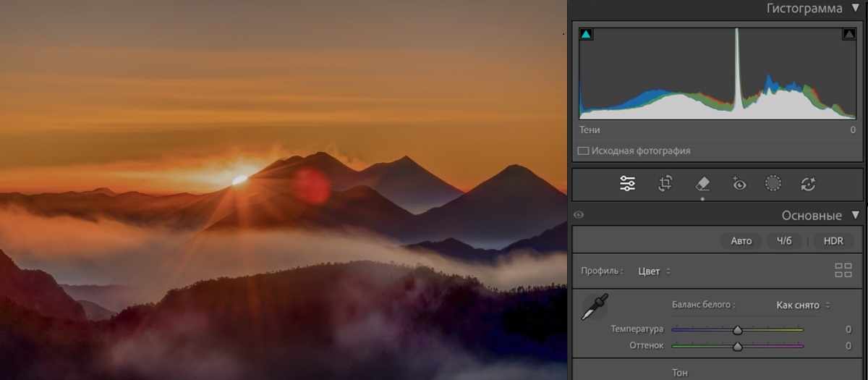Screen dimensions: 868x380
Task: Select the Crop overlay tool
Action: coord(665,184)
